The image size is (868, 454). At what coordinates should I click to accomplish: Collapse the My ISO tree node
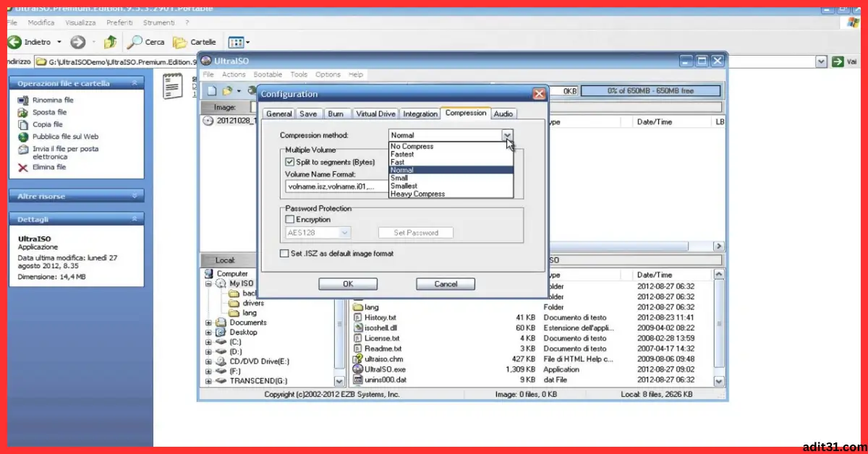[x=209, y=284]
